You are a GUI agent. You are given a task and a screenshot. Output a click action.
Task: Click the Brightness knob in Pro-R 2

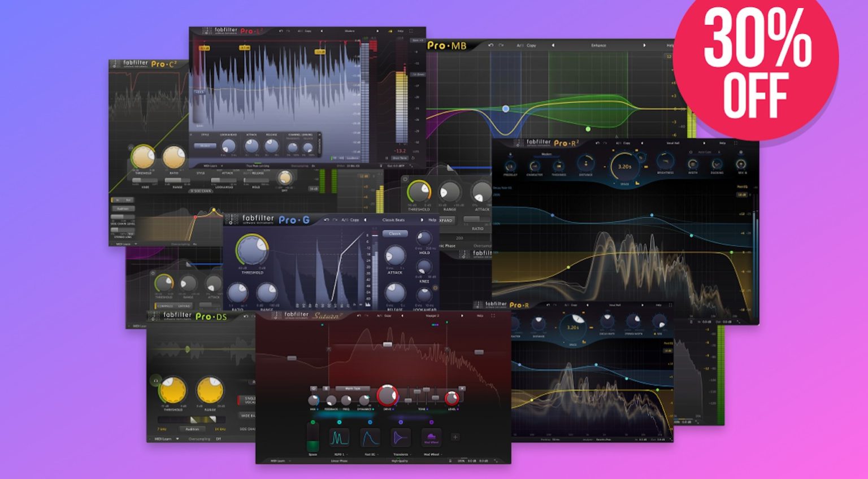pyautogui.click(x=665, y=162)
